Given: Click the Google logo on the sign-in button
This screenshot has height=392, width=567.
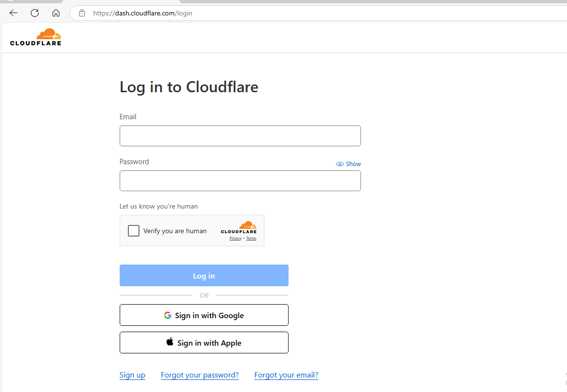Looking at the screenshot, I should [x=167, y=315].
